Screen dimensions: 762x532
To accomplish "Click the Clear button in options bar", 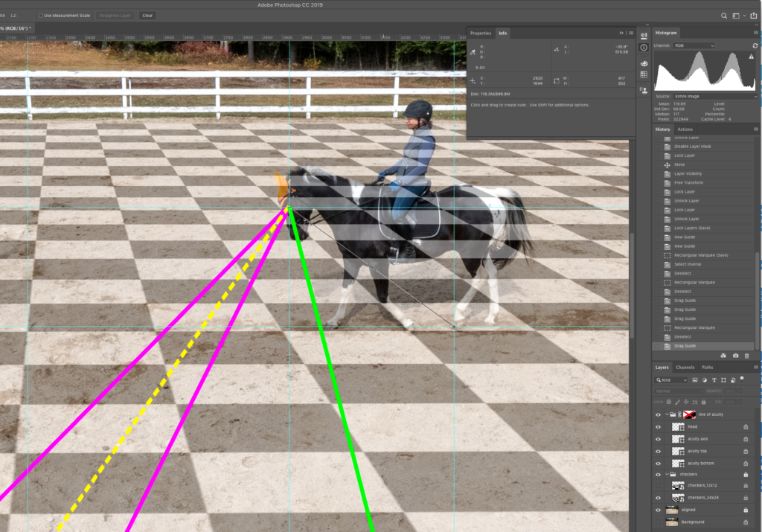I will pyautogui.click(x=147, y=16).
